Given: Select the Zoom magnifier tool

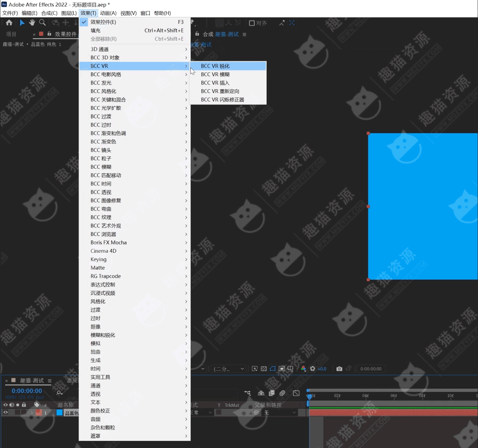Looking at the screenshot, I should click(x=43, y=23).
